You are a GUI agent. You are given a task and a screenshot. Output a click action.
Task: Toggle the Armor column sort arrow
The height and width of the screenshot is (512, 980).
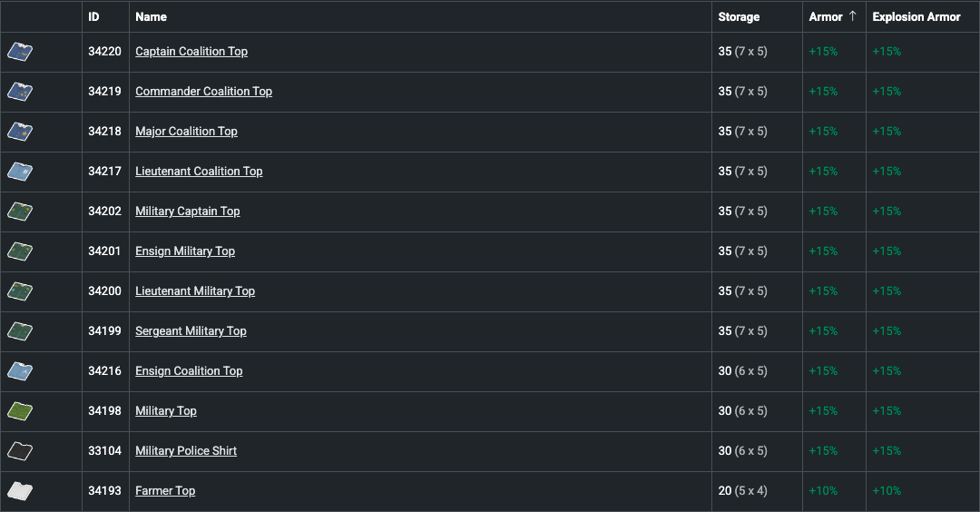[x=852, y=16]
